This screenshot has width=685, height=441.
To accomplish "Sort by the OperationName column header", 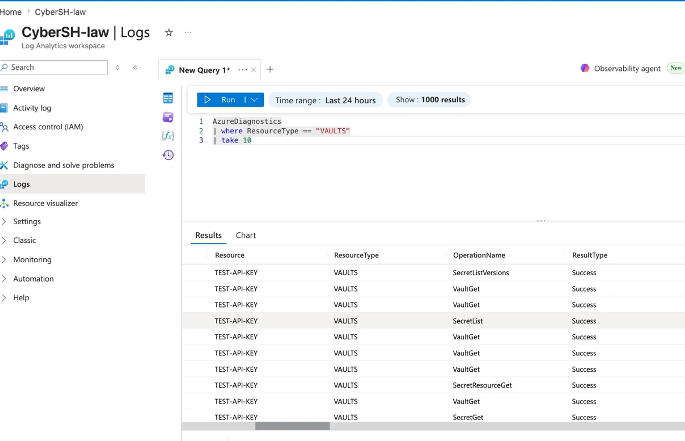I will [479, 255].
